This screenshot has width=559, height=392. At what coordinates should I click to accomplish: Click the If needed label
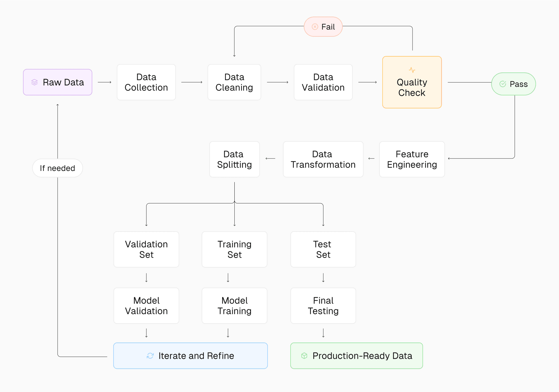coord(57,168)
